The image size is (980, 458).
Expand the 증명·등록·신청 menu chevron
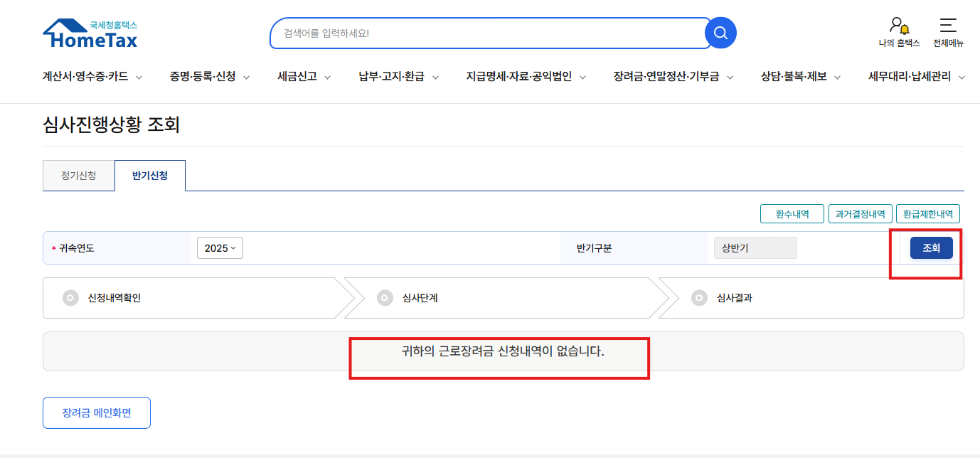click(246, 77)
